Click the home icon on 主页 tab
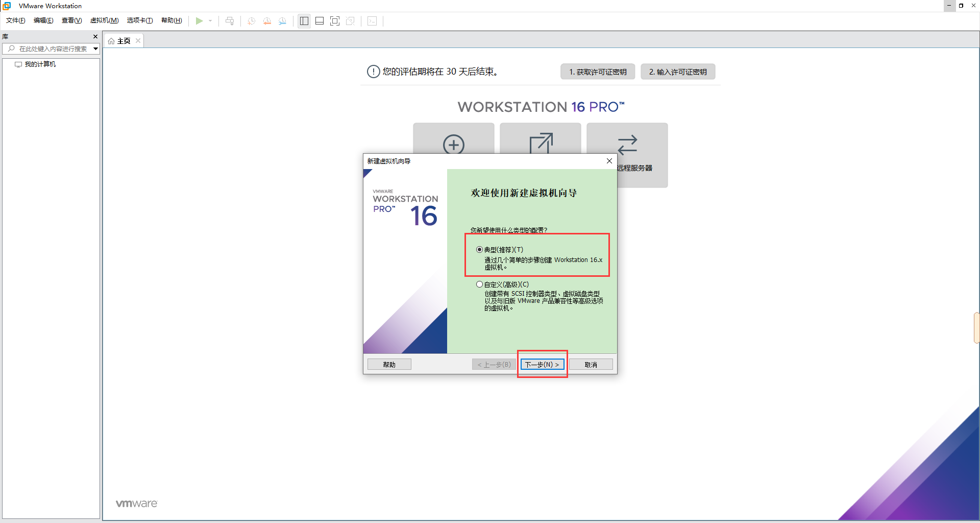 (111, 41)
